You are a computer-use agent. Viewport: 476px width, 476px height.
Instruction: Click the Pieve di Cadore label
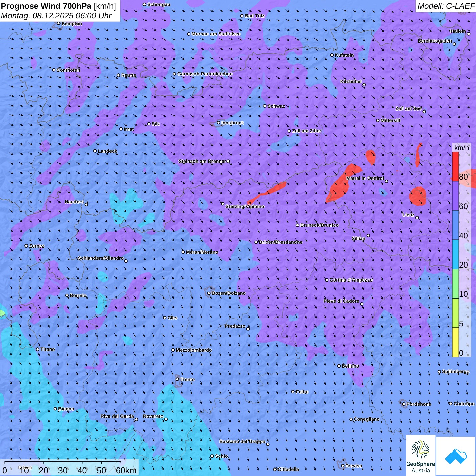point(341,301)
